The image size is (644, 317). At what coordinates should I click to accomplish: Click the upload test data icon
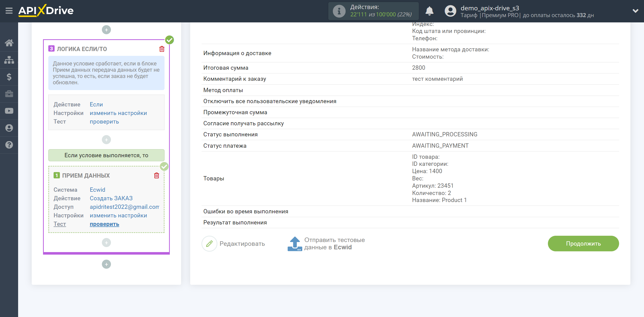[x=295, y=244]
